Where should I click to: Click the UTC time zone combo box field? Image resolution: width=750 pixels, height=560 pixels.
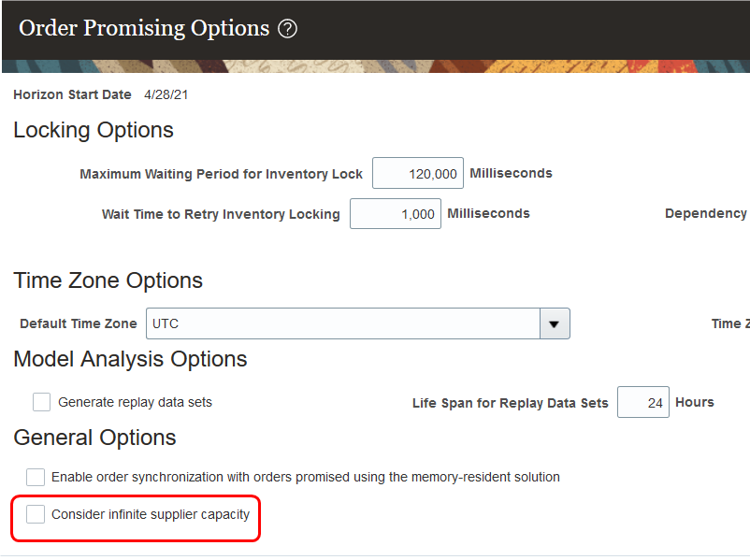(x=342, y=323)
